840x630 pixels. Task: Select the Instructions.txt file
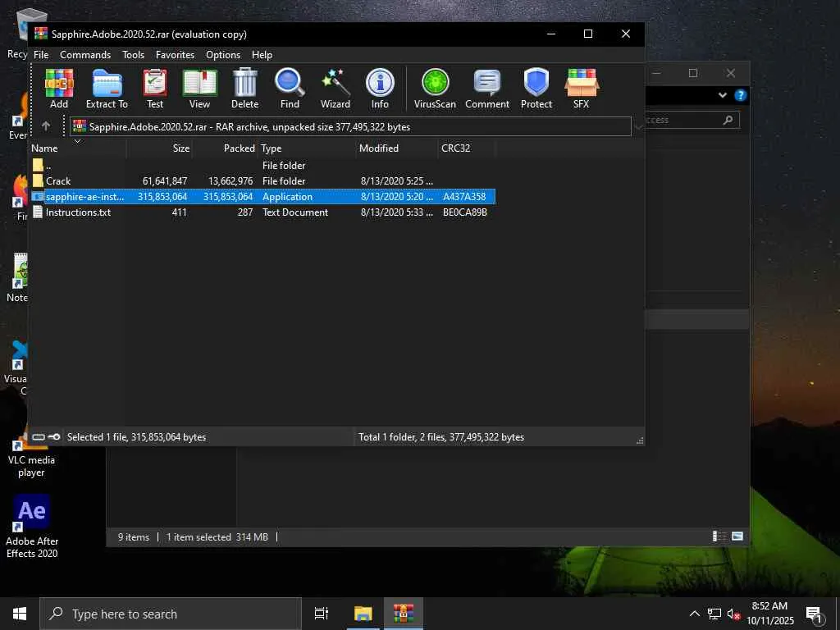pos(262,212)
